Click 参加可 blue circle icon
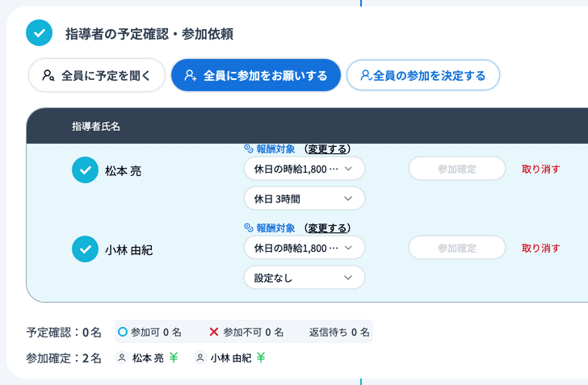588x385 pixels. click(123, 332)
